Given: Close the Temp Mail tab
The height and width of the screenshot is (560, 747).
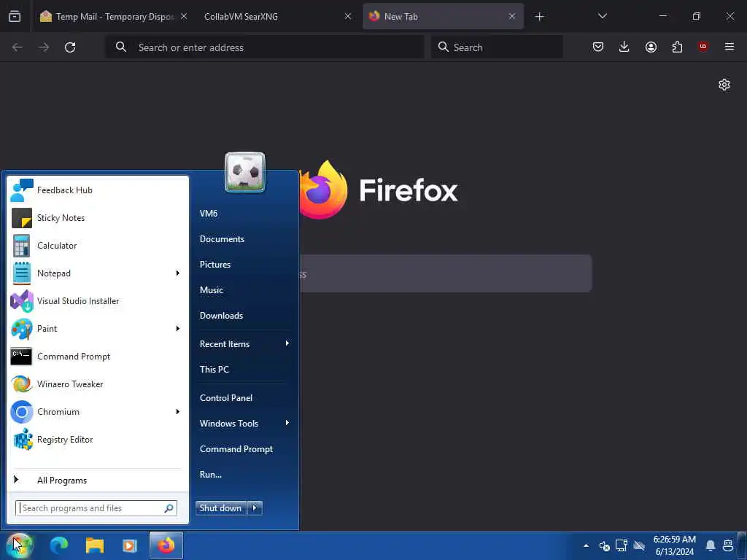Looking at the screenshot, I should tap(184, 17).
